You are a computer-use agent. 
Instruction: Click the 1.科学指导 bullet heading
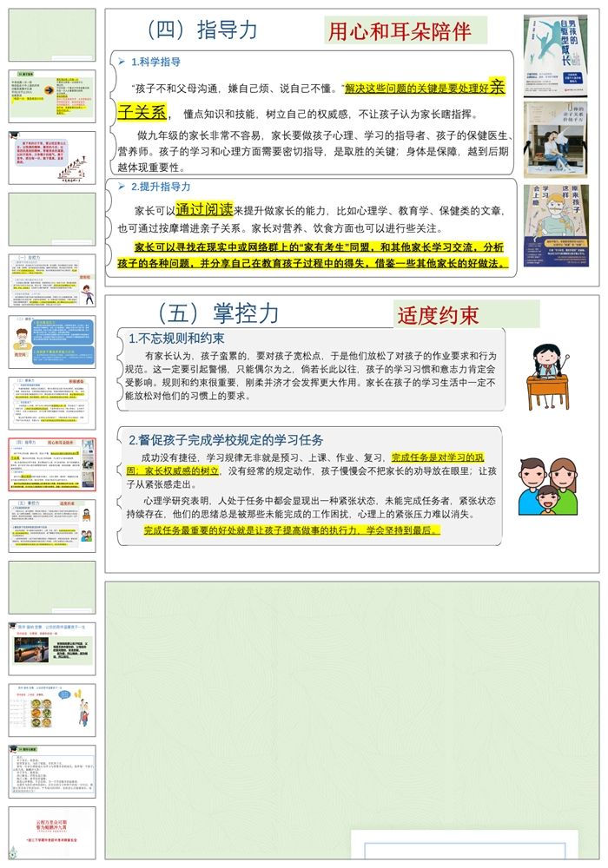tap(155, 62)
